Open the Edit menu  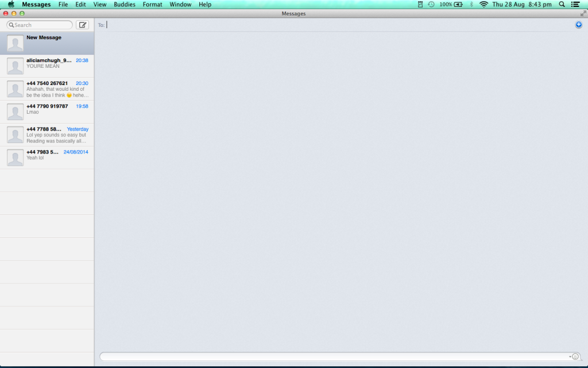point(80,4)
